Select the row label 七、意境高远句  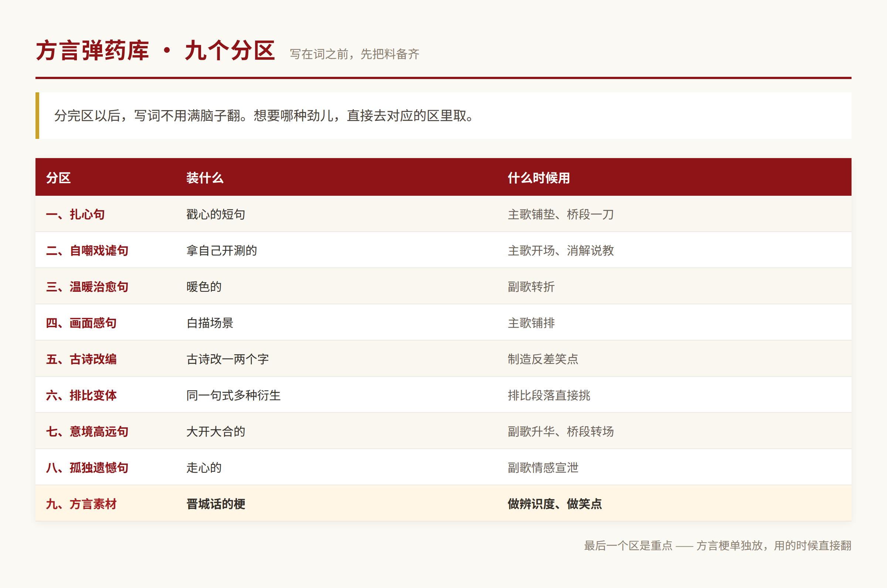[x=87, y=431]
